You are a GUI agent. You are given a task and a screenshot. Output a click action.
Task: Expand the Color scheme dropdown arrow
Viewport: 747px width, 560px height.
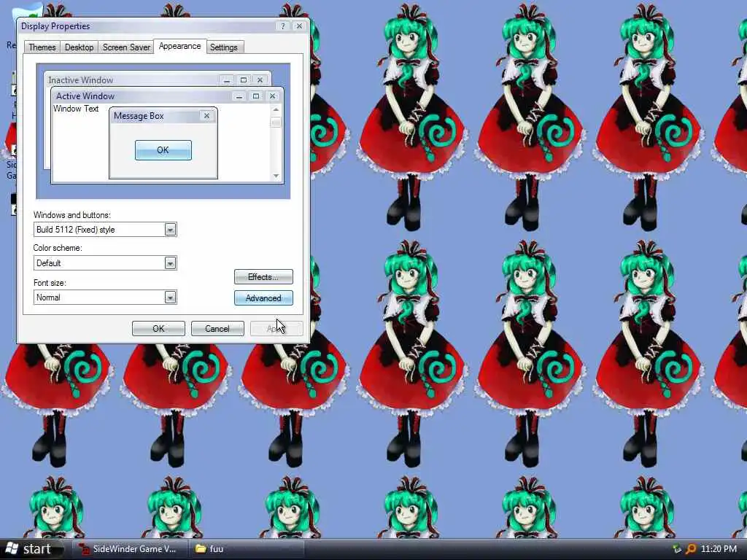pos(170,262)
